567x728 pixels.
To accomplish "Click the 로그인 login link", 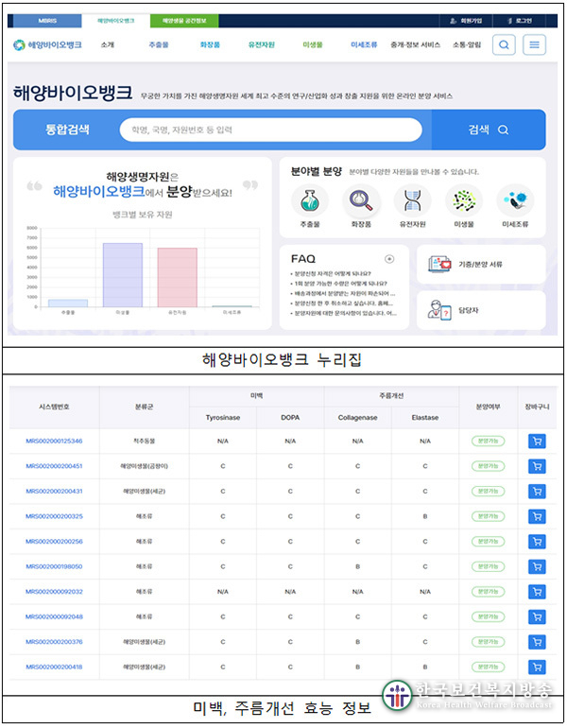I will pyautogui.click(x=520, y=21).
